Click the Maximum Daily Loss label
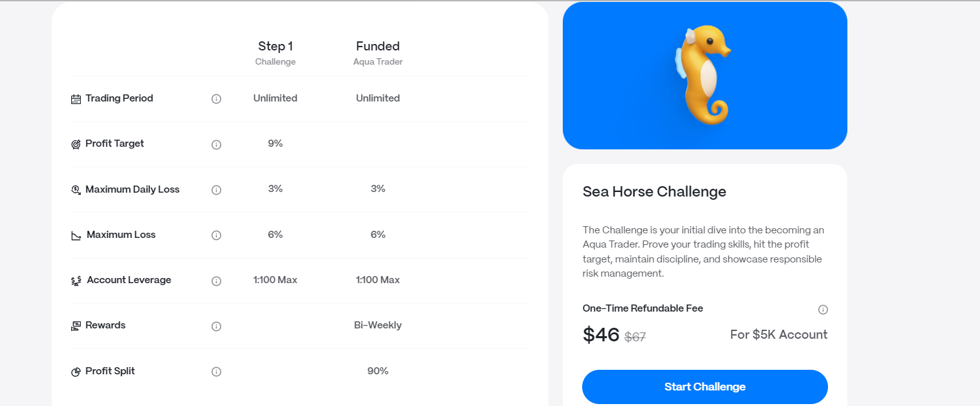This screenshot has height=406, width=980. click(x=132, y=189)
